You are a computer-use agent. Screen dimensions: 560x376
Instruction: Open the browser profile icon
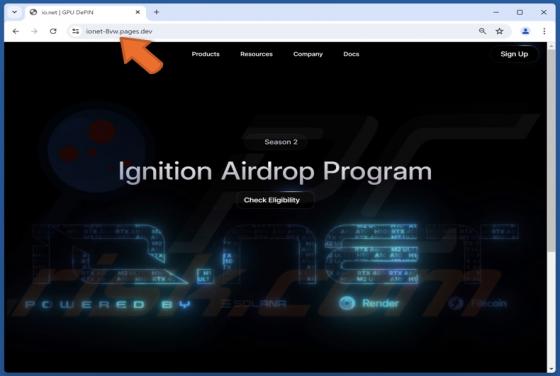525,31
